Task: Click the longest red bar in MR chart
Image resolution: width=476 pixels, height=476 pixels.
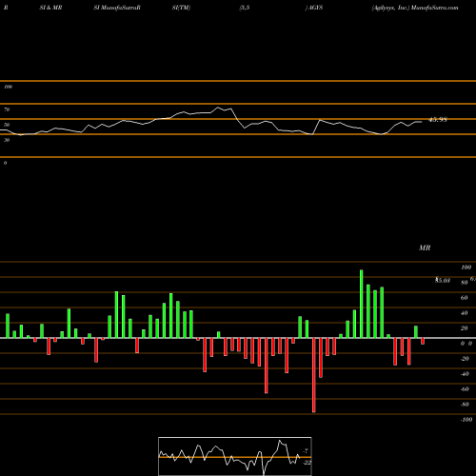Action: coord(314,375)
